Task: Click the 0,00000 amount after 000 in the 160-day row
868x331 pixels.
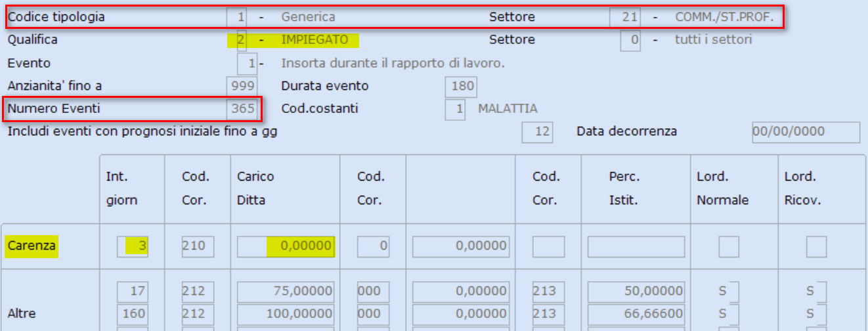Action: coord(461,313)
